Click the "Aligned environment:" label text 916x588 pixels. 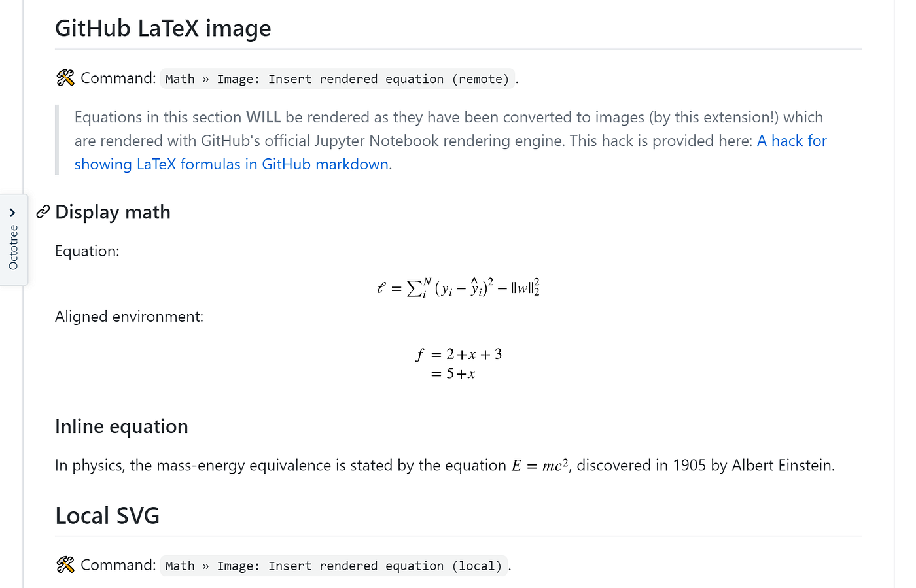pos(129,317)
